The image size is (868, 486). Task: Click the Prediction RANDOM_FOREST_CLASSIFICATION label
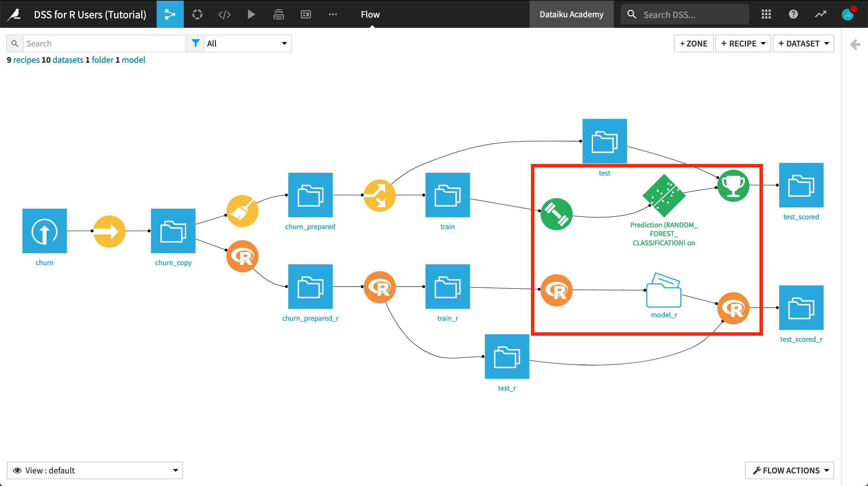pyautogui.click(x=664, y=234)
